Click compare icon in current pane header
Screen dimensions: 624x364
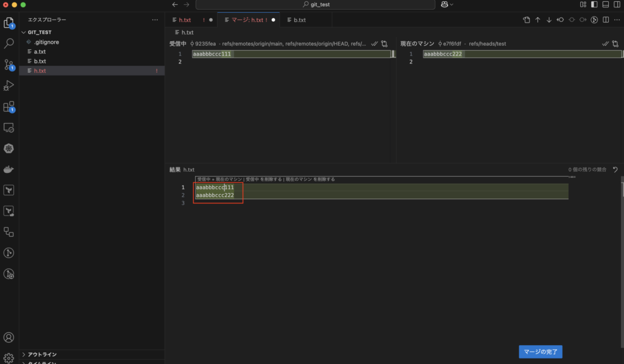point(615,44)
